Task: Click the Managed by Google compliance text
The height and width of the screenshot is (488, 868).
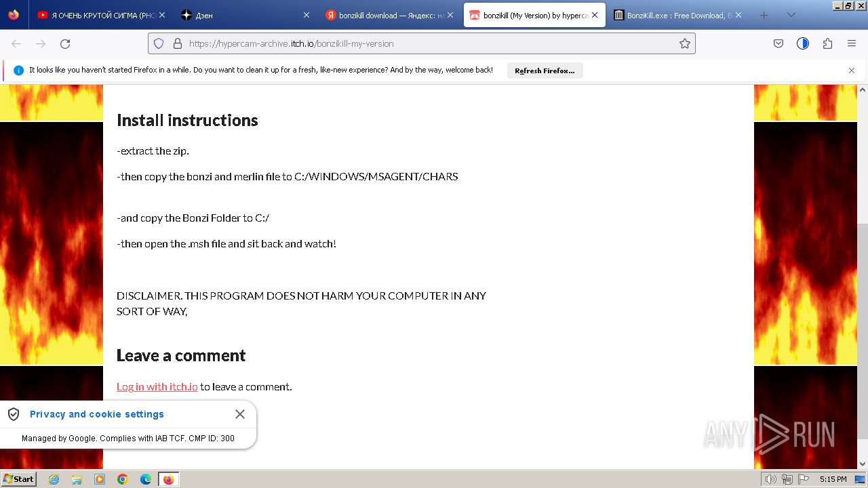Action: pos(128,439)
